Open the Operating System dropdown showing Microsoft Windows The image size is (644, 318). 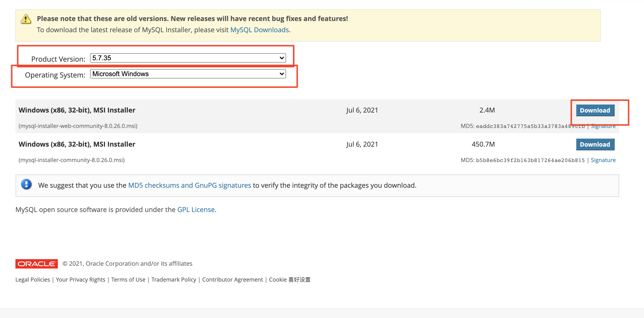188,74
